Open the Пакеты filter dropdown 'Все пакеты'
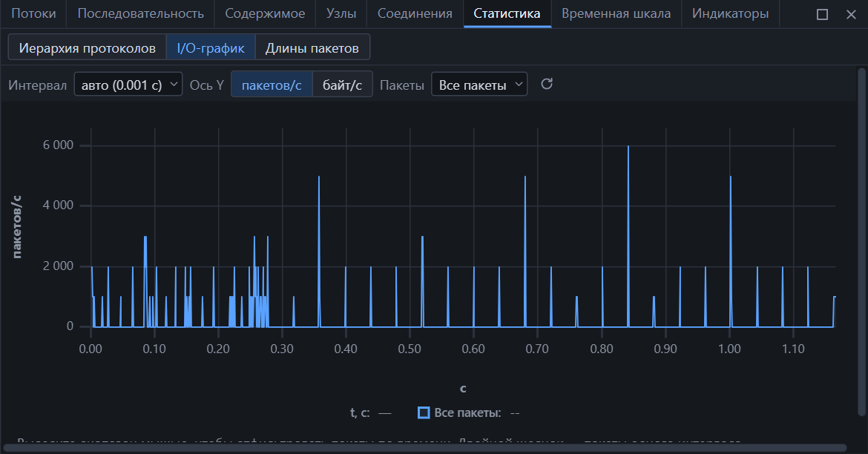Viewport: 868px width, 454px height. tap(479, 85)
